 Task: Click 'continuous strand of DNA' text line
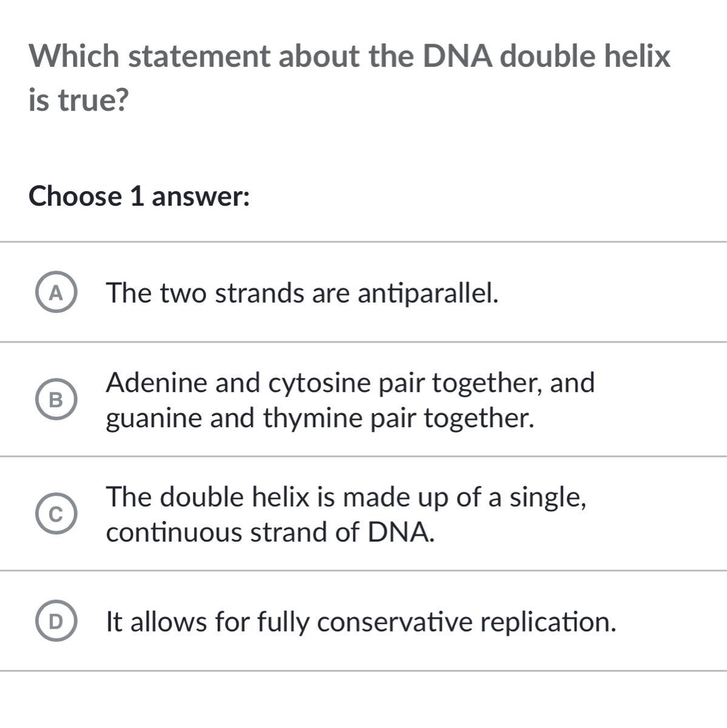[270, 532]
